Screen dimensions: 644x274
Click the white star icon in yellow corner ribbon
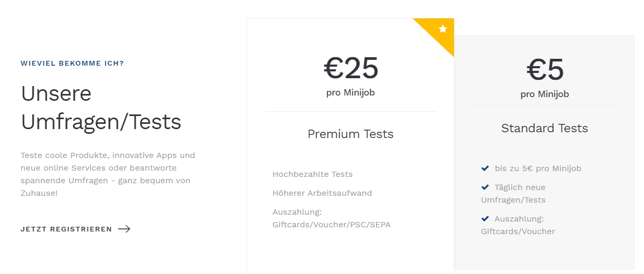click(x=443, y=28)
